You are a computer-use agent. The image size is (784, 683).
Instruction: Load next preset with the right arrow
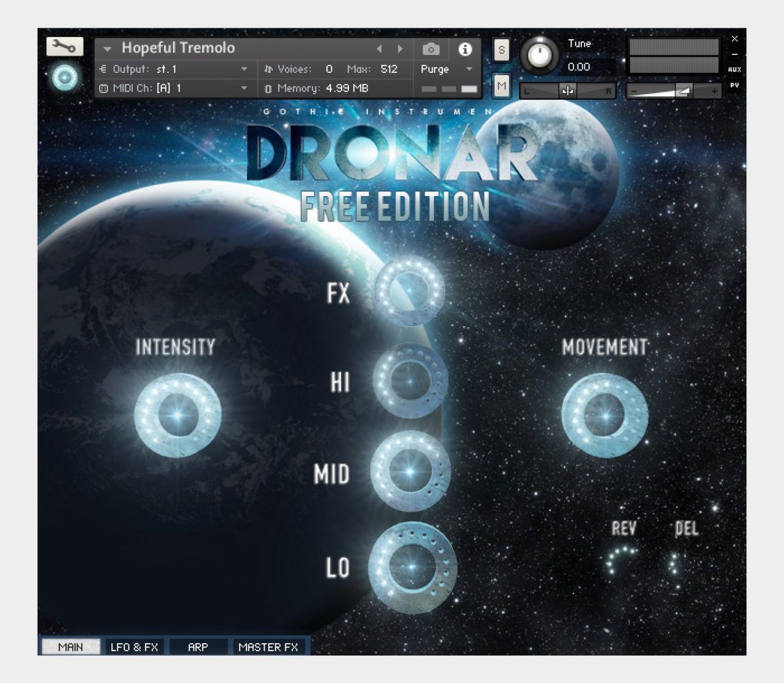tap(401, 49)
